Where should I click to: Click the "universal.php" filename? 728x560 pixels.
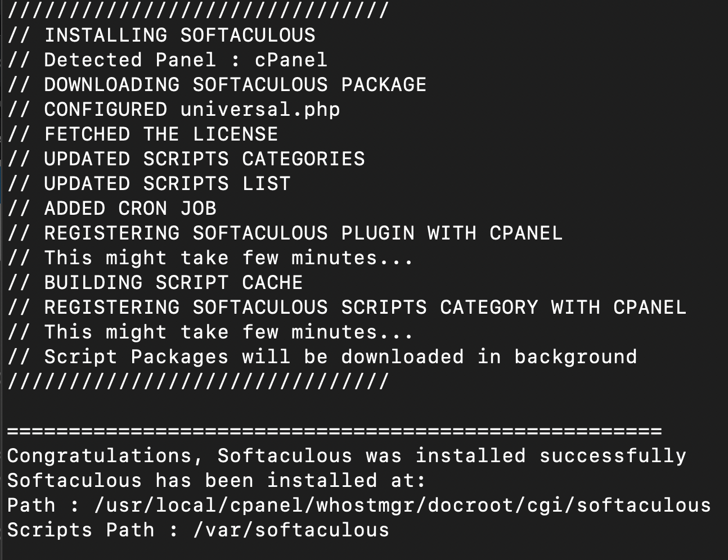[x=260, y=110]
